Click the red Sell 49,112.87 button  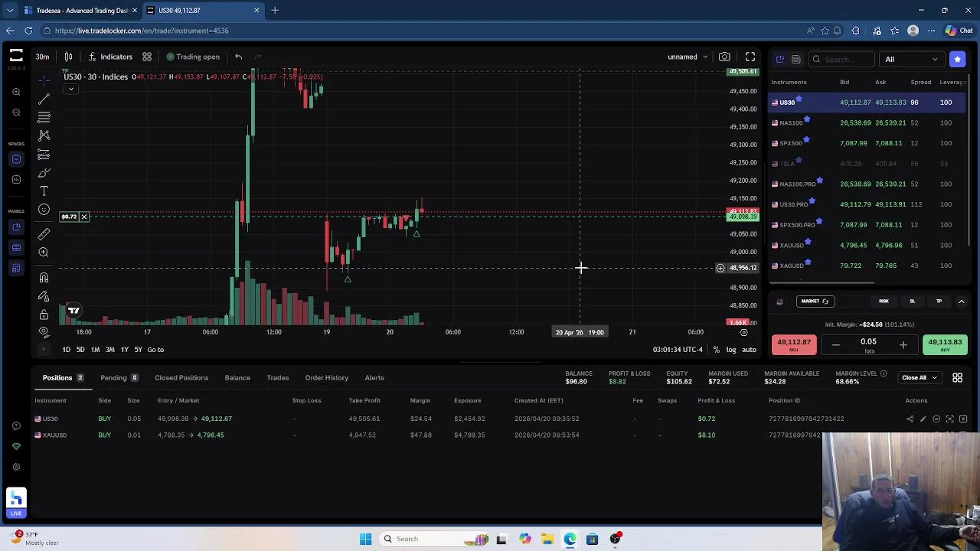794,345
